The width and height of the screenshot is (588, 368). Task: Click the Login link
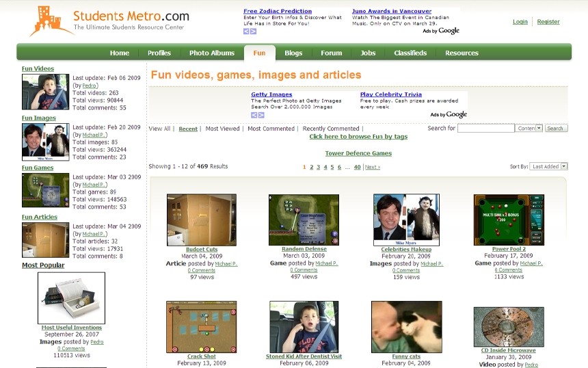[x=520, y=22]
